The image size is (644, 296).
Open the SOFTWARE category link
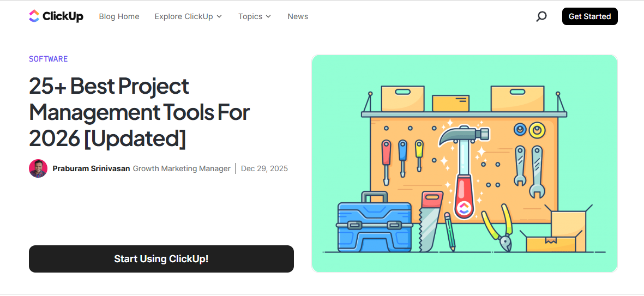(x=48, y=59)
